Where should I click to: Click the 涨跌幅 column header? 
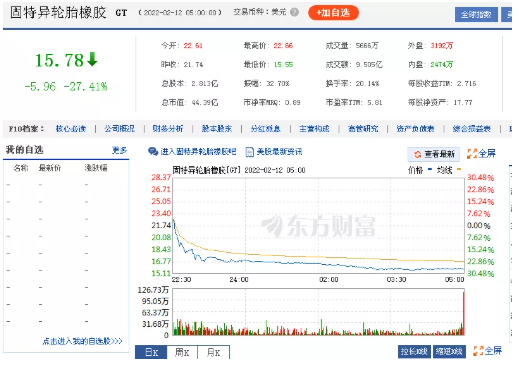click(x=96, y=168)
